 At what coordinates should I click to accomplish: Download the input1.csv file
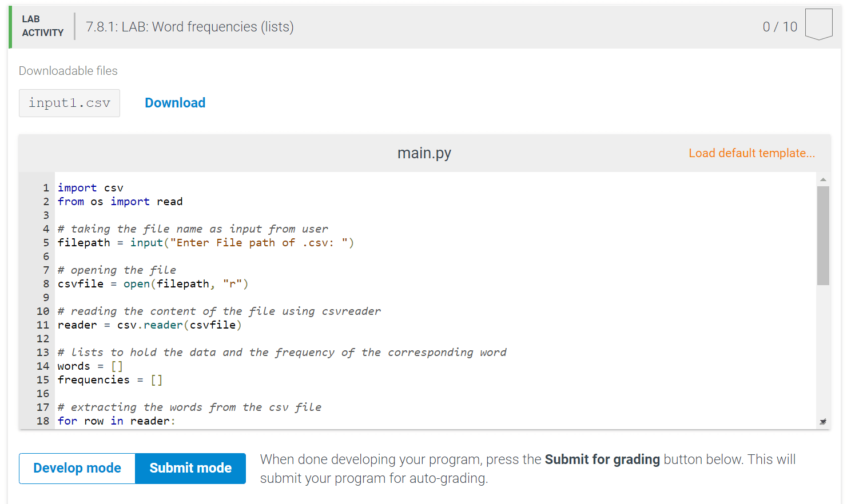175,103
